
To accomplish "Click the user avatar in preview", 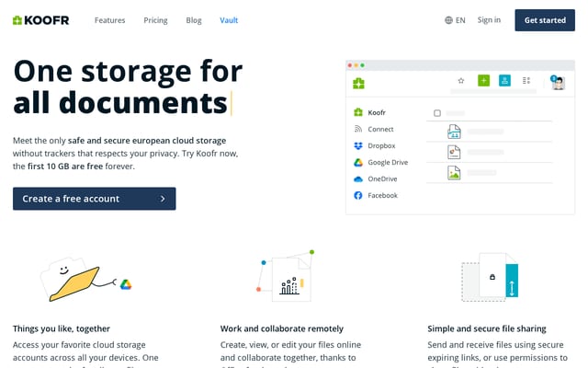I will 559,83.
